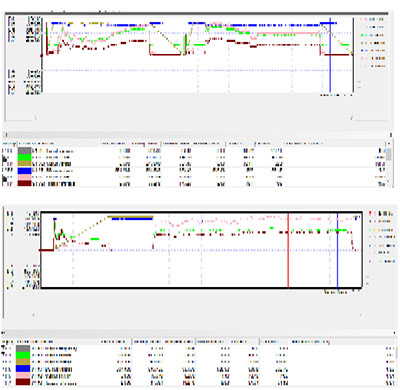The image size is (400, 390).
Task: Click the blue legend entry in upper chart
Action: point(372,50)
